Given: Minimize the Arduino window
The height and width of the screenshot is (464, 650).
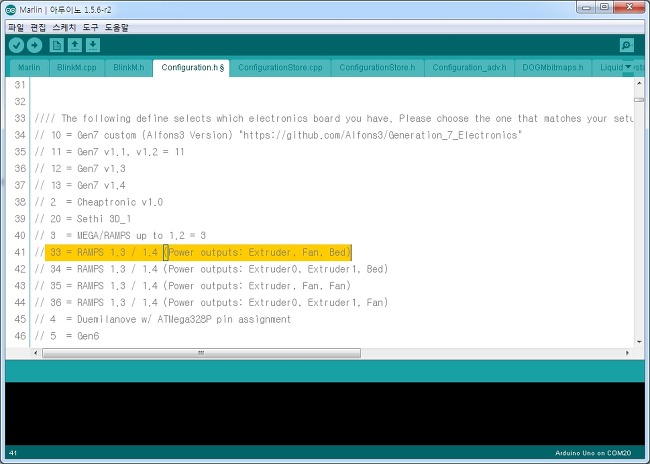Looking at the screenshot, I should [586, 7].
